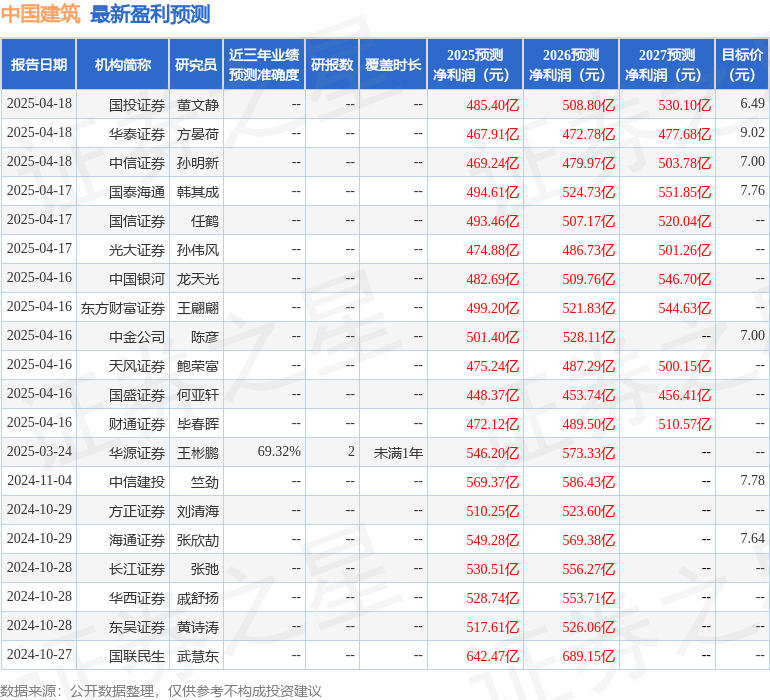Click the 研报数 column header
770x700 pixels.
[x=331, y=65]
